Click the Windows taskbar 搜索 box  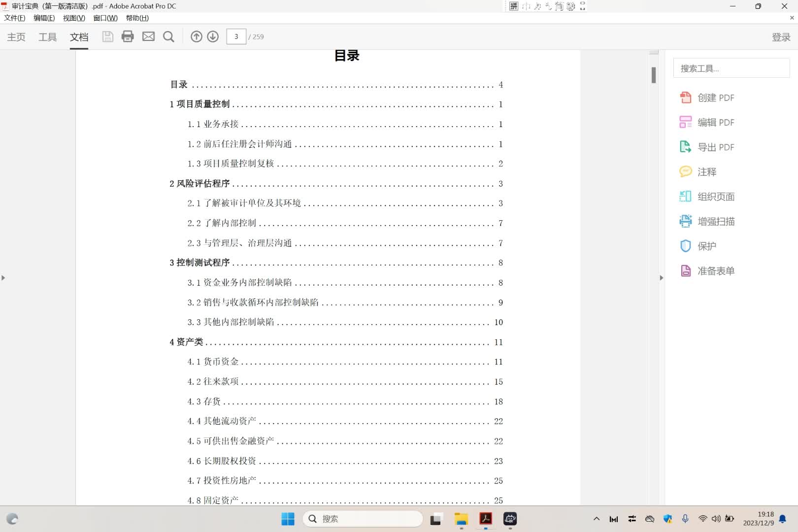(363, 519)
